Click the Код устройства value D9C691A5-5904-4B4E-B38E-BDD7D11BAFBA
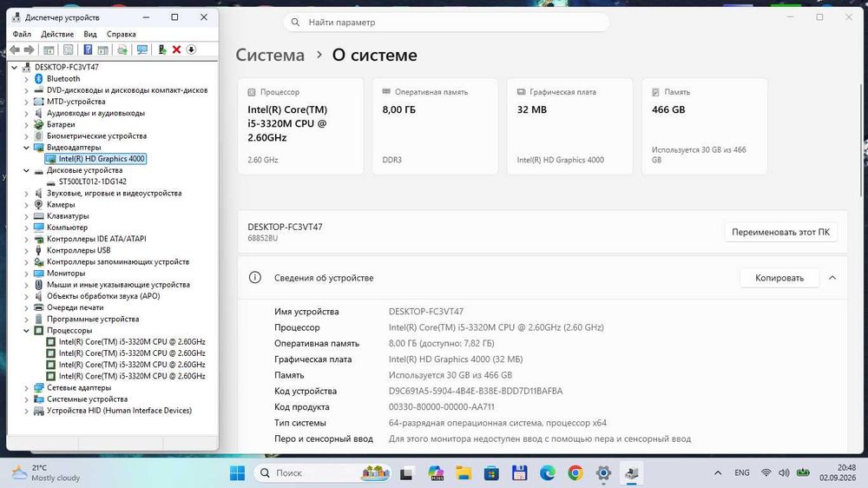 476,391
